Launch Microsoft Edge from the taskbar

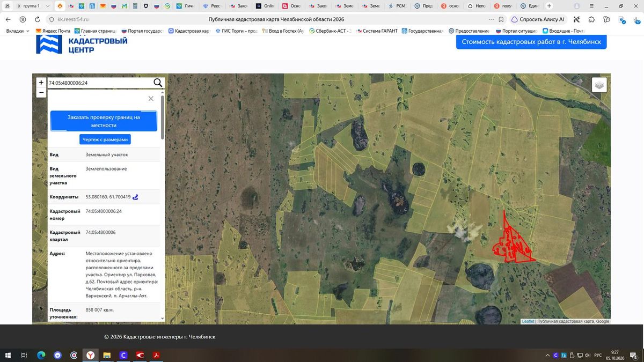click(x=41, y=355)
